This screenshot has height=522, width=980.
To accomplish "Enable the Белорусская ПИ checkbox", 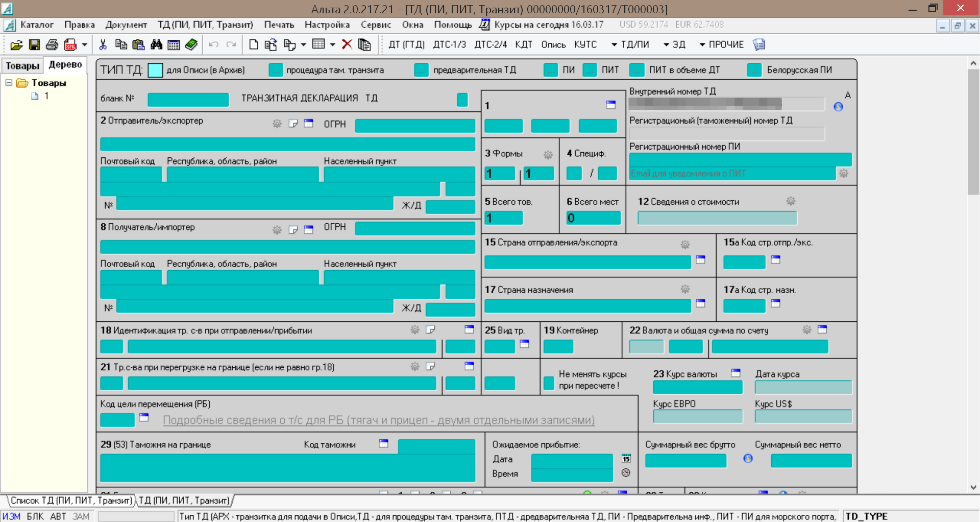I will click(x=754, y=70).
